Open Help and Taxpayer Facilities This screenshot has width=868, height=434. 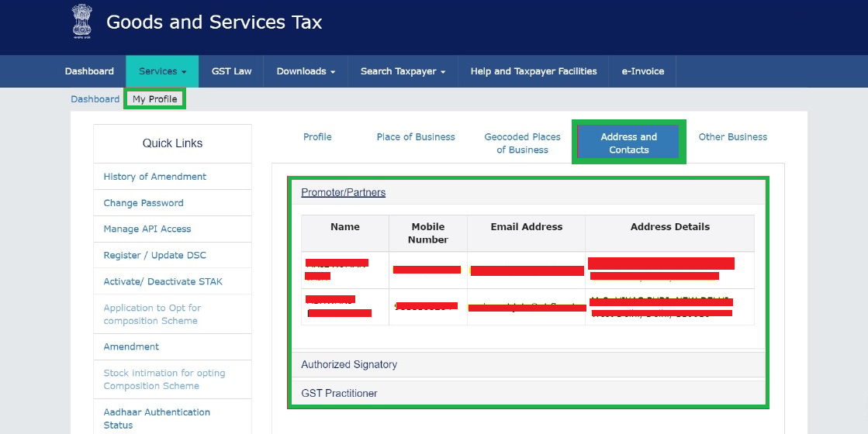click(x=533, y=71)
